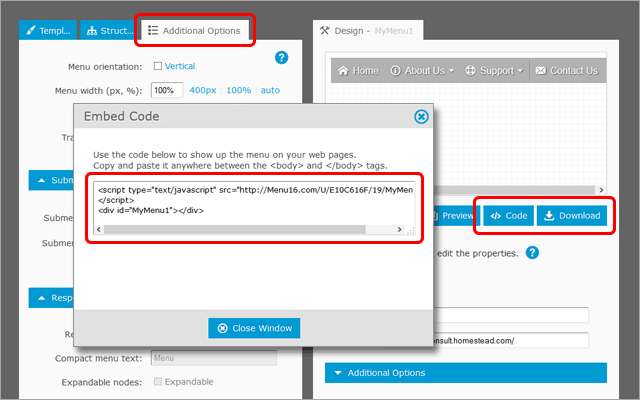Open help icon beside edit the properties

click(x=532, y=253)
